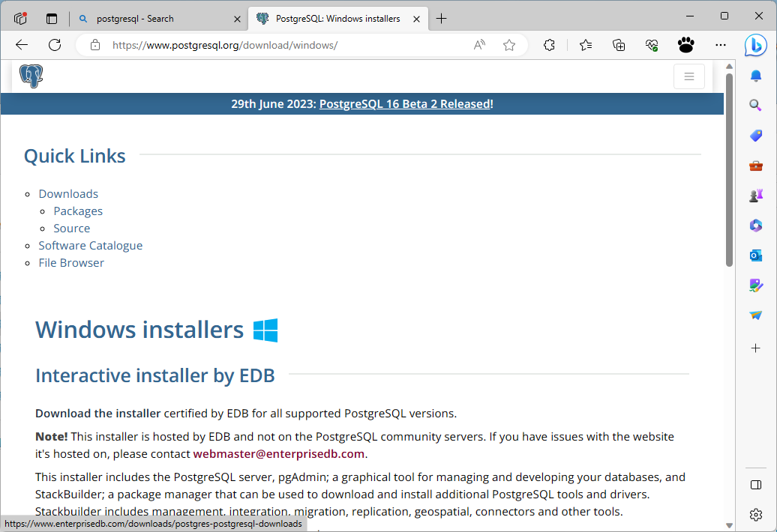Click the Read Aloud icon in address bar

click(x=480, y=45)
